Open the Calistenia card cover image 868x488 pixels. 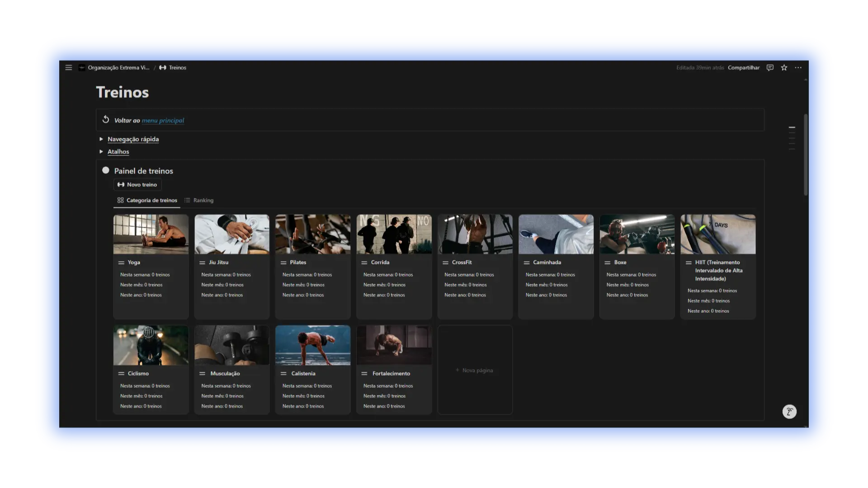pyautogui.click(x=313, y=345)
